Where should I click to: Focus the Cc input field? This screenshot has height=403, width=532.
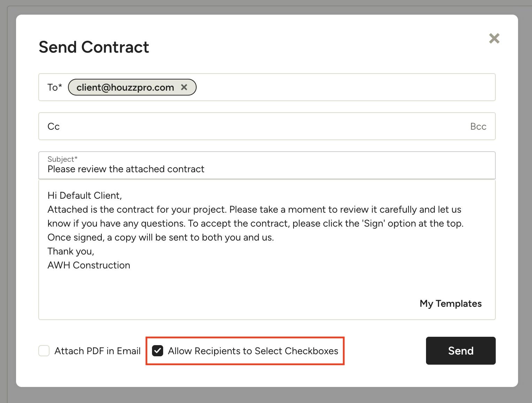pyautogui.click(x=244, y=126)
